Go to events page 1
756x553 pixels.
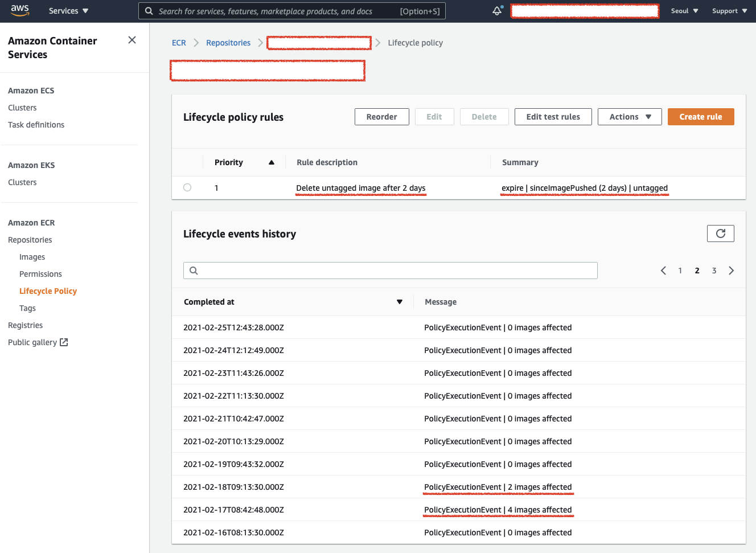(x=680, y=271)
